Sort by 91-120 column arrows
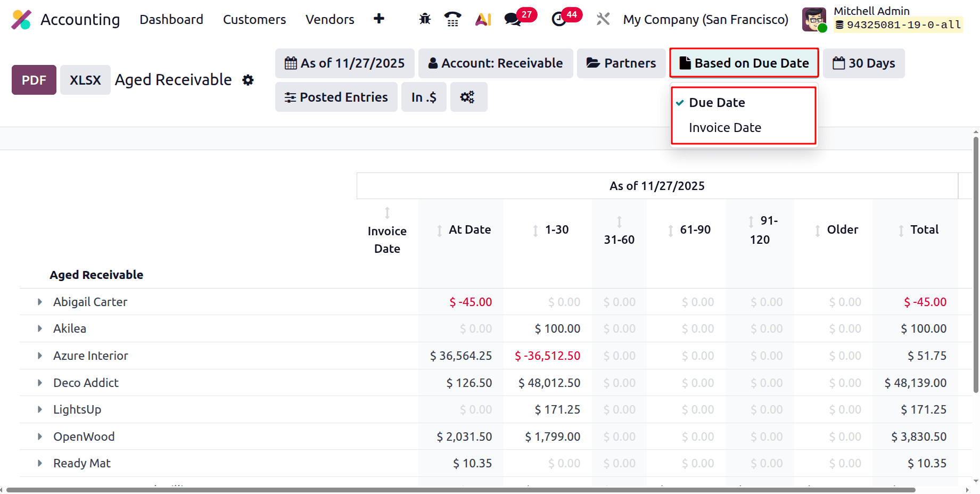Viewport: 980px width, 494px height. point(751,221)
